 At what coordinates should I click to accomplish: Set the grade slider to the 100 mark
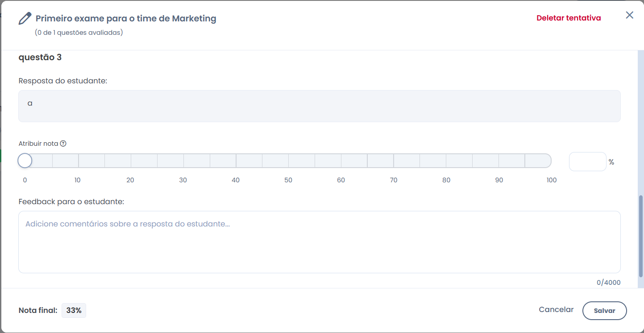(551, 160)
